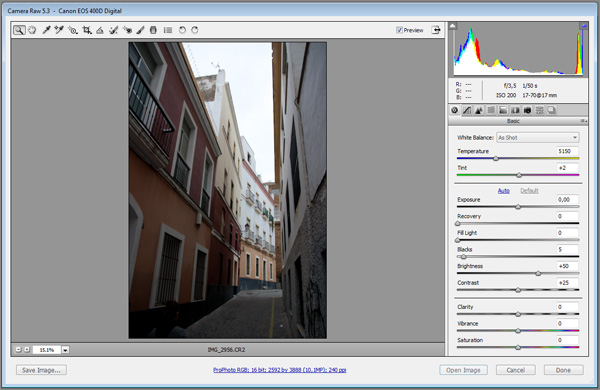Click the Exposure value field 0,00

(567, 199)
